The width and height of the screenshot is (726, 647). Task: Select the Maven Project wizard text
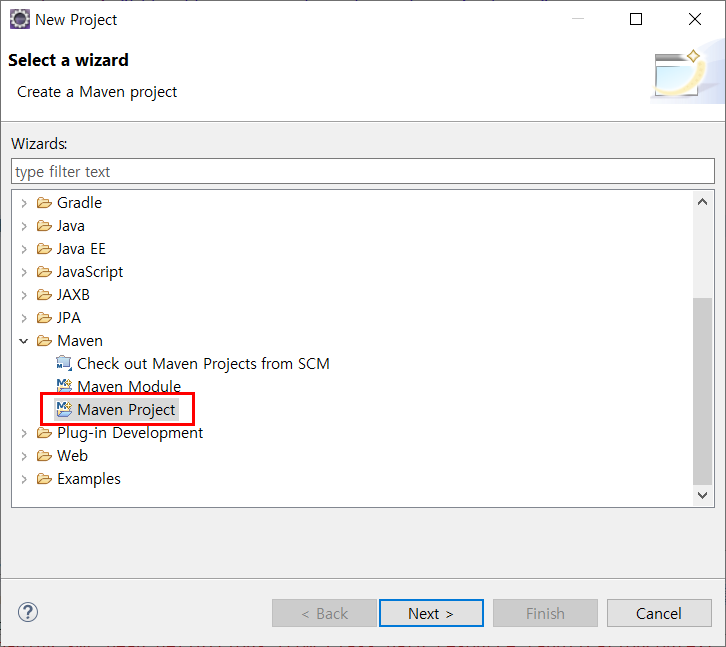pos(126,409)
